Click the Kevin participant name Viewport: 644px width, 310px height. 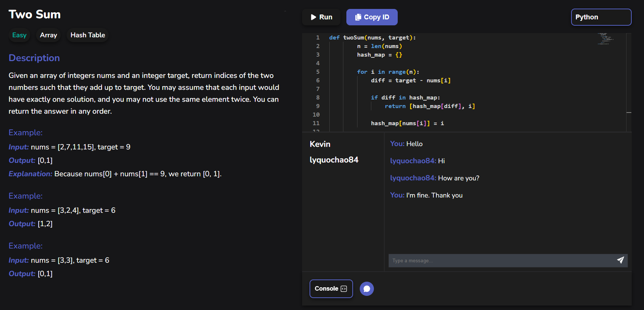[x=320, y=144]
